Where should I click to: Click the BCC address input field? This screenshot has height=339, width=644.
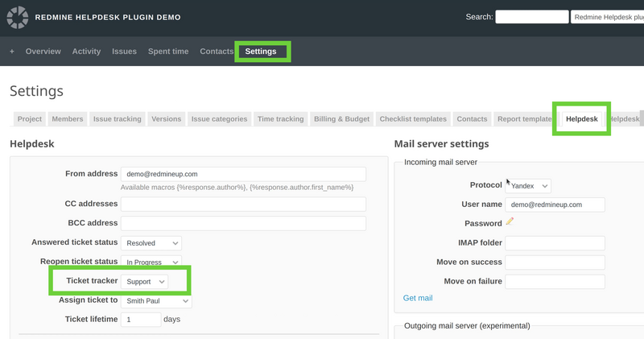[x=243, y=223]
